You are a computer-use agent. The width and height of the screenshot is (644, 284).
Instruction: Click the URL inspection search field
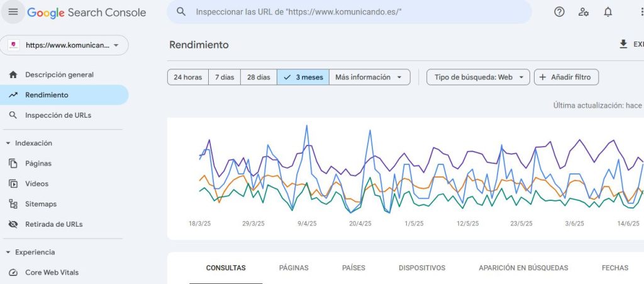[x=349, y=12]
